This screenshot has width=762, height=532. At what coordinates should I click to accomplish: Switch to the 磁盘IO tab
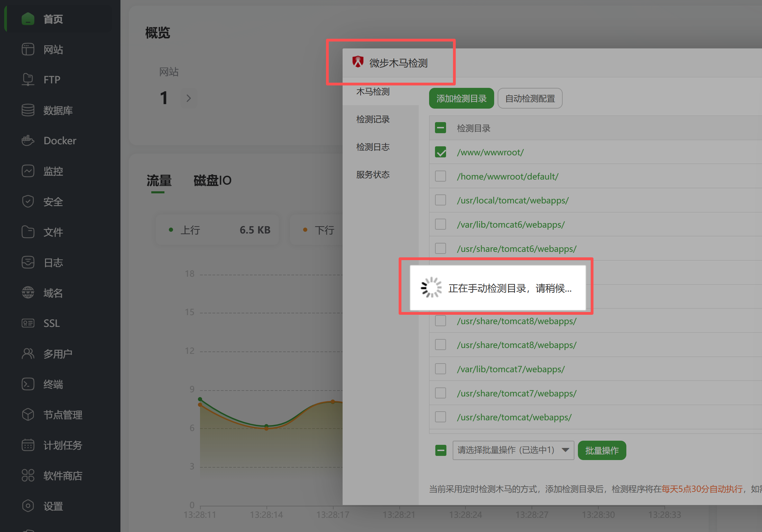pos(212,181)
